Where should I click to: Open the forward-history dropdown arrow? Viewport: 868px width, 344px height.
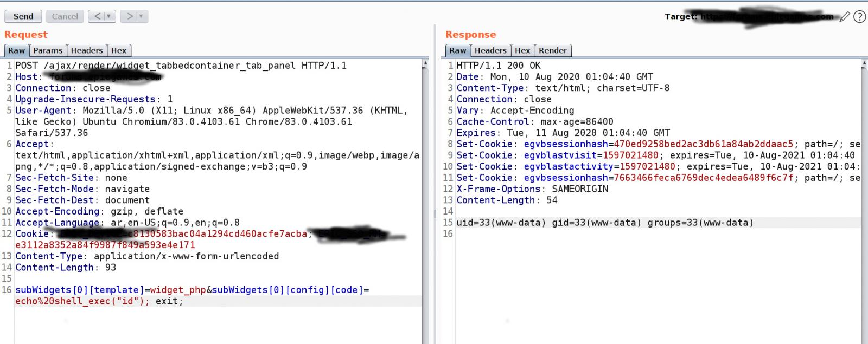pos(142,16)
